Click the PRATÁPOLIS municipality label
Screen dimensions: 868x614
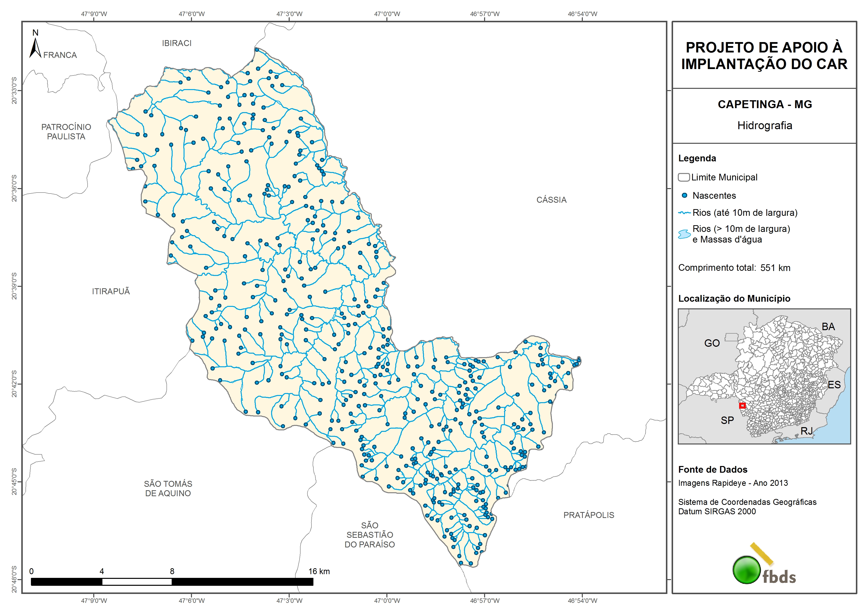[x=589, y=515]
